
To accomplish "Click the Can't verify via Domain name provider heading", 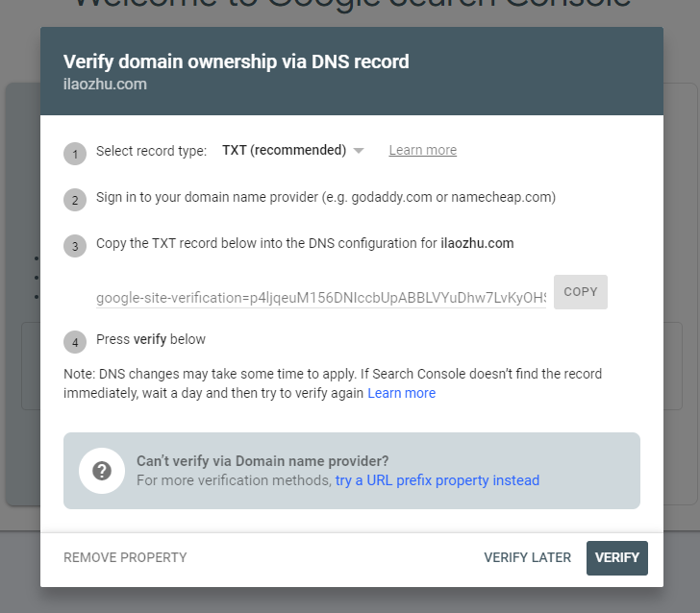I will (262, 461).
